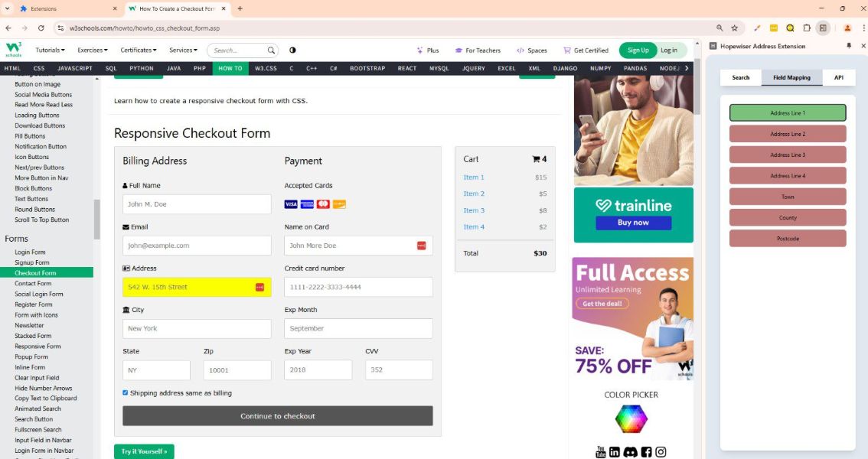Open the LinkedIn icon link
868x459 pixels.
[615, 452]
